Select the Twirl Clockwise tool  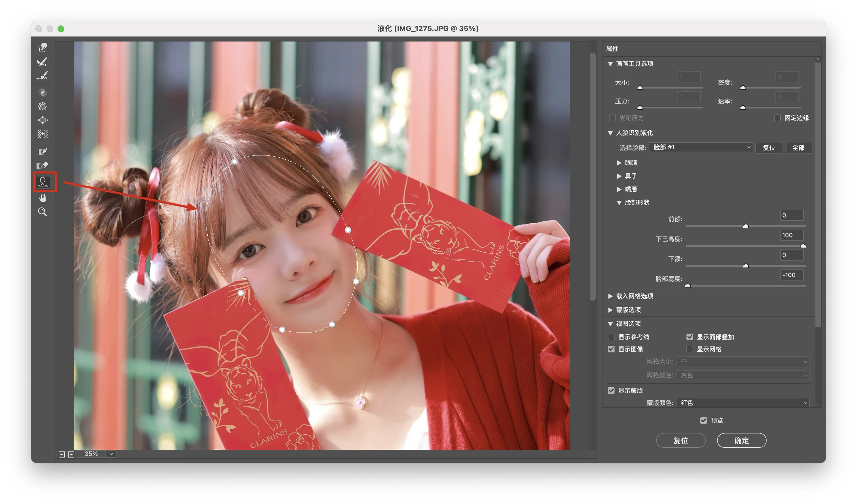(x=43, y=92)
